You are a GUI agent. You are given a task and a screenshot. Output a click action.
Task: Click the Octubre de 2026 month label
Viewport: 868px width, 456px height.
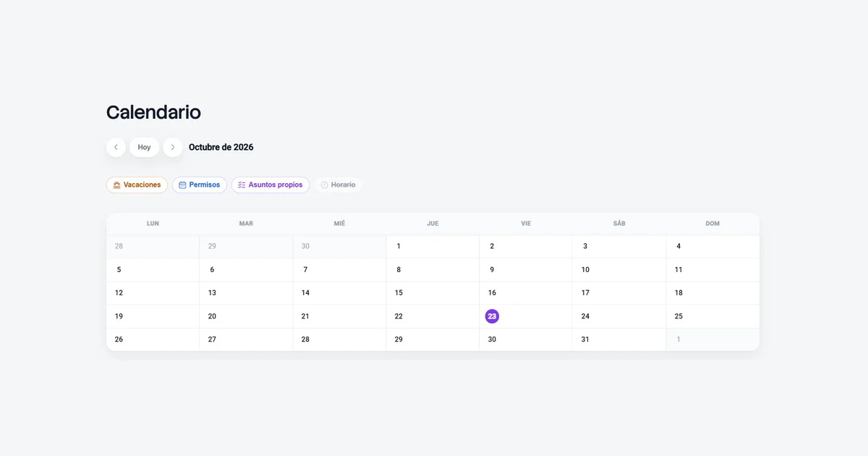(x=221, y=147)
